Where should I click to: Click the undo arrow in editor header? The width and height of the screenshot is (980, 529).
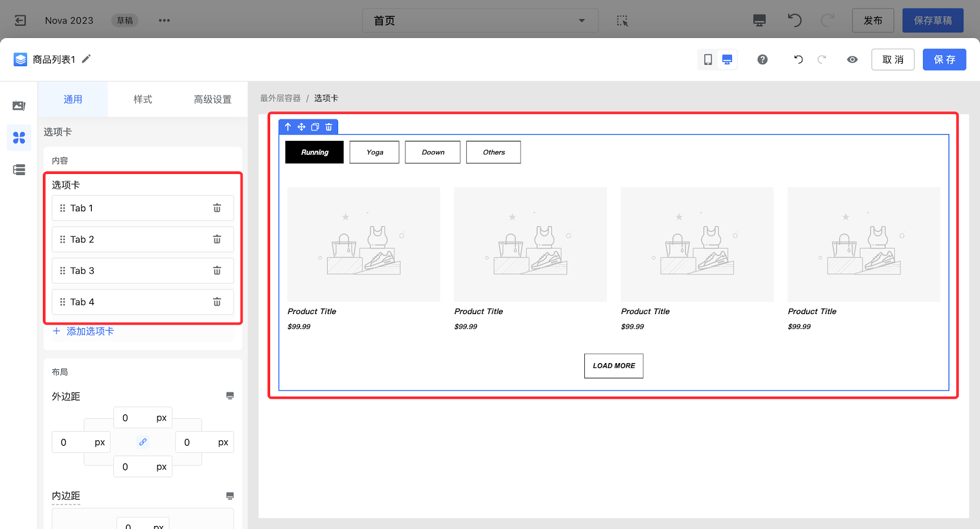[x=798, y=59]
